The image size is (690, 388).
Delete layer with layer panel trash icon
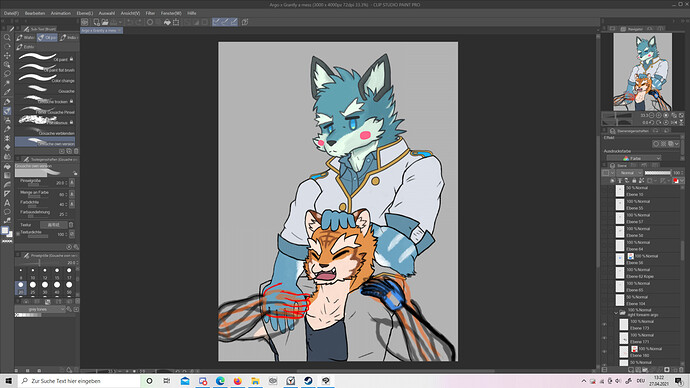coord(681,370)
